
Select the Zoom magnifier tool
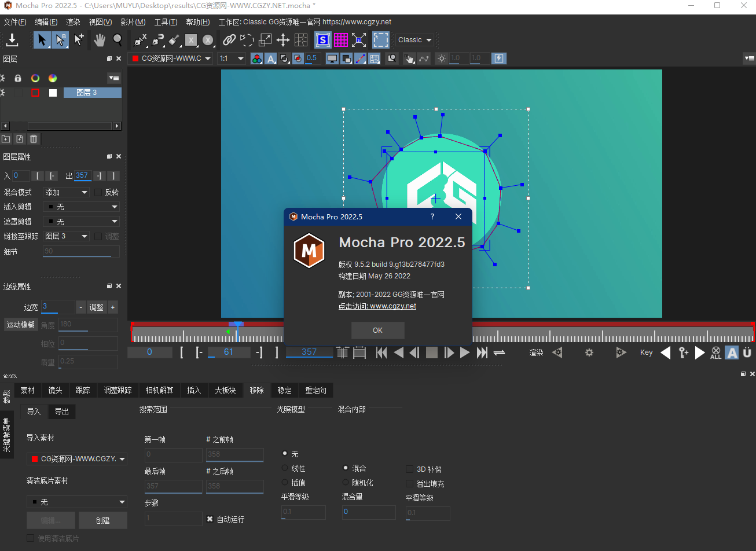click(118, 40)
